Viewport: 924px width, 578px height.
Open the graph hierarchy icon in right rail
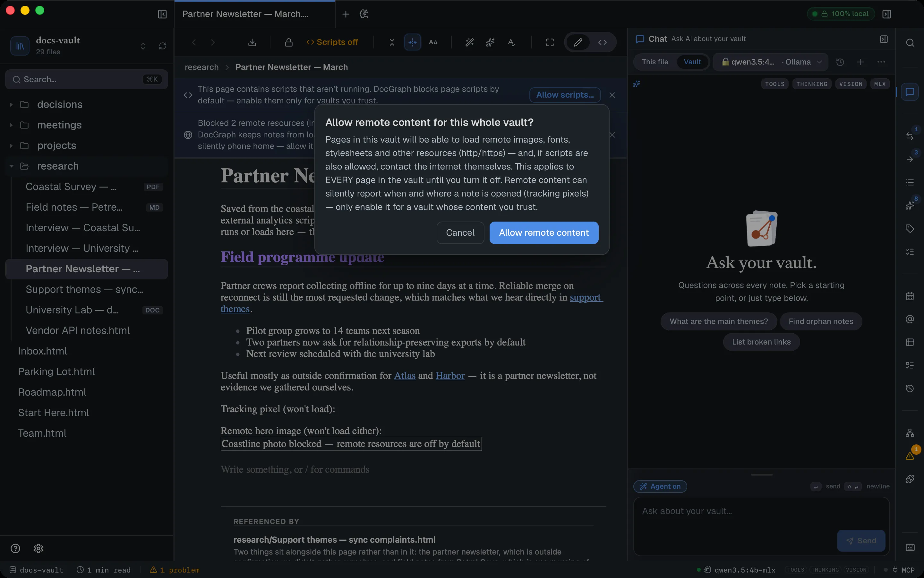click(910, 433)
